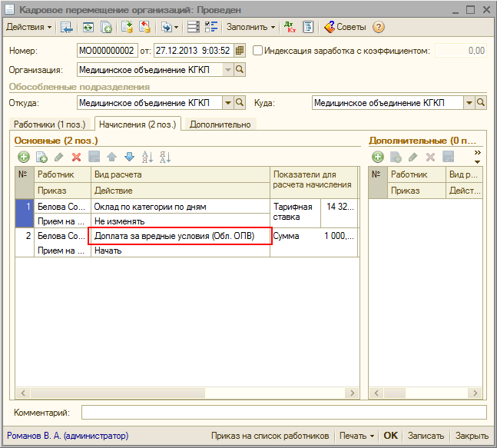
Task: Click the help question mark icon
Action: [x=379, y=27]
